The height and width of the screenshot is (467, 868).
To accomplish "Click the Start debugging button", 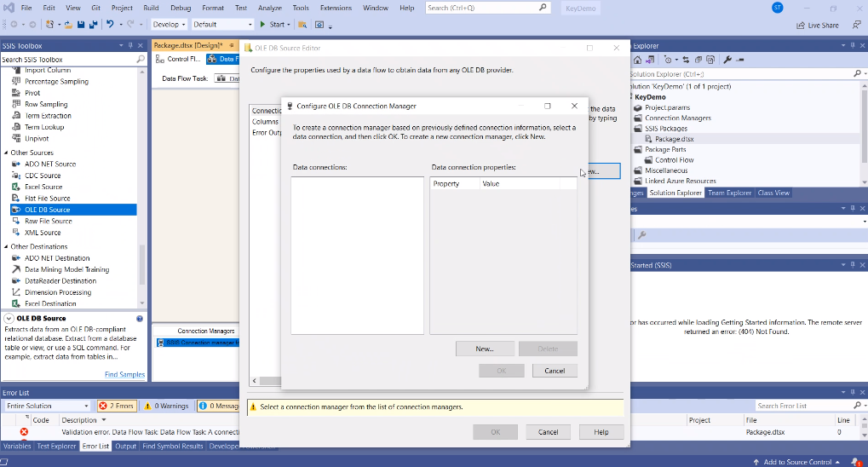I will (x=273, y=25).
